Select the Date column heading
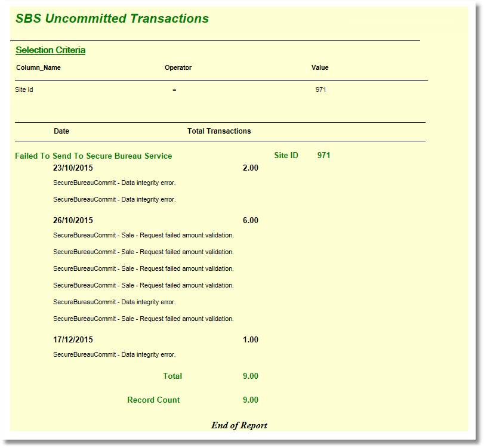The image size is (484, 448). pos(61,131)
